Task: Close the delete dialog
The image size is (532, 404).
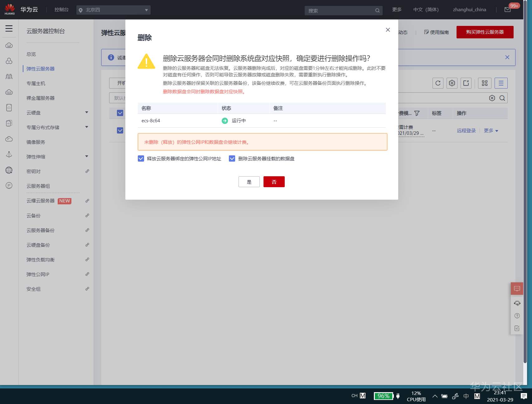Action: [388, 30]
